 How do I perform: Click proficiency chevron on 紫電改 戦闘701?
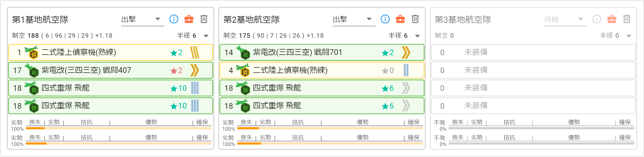(x=406, y=52)
